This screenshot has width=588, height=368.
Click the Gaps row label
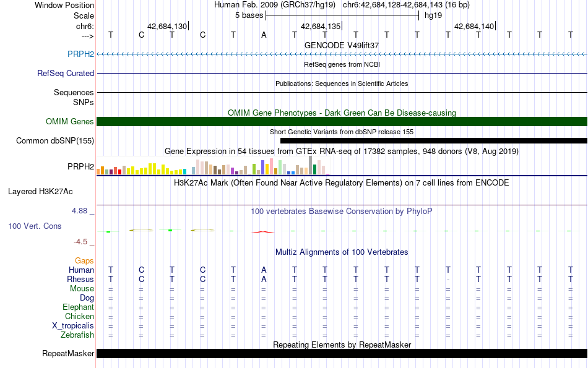point(84,260)
